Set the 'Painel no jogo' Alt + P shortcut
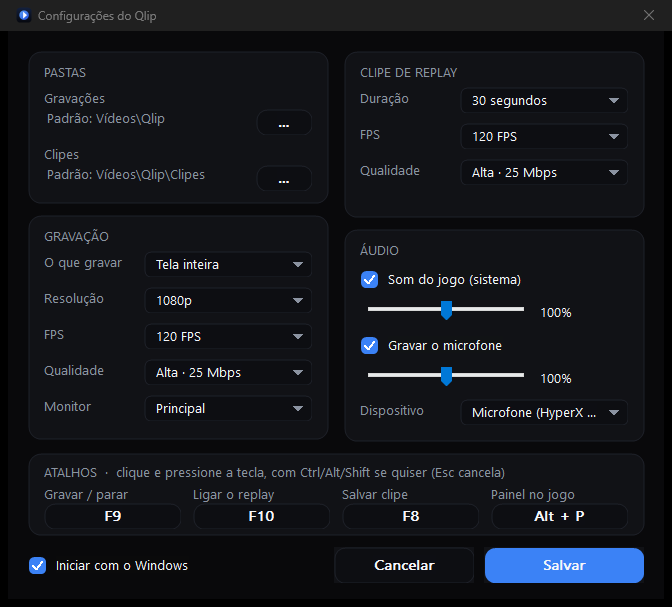Viewport: 672px width, 607px height. click(x=559, y=516)
